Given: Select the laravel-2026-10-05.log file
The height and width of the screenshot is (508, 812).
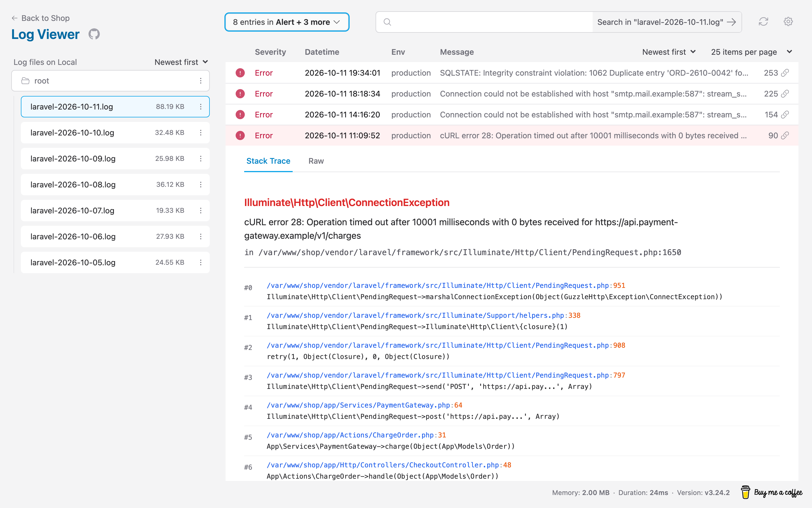Looking at the screenshot, I should click(x=115, y=262).
